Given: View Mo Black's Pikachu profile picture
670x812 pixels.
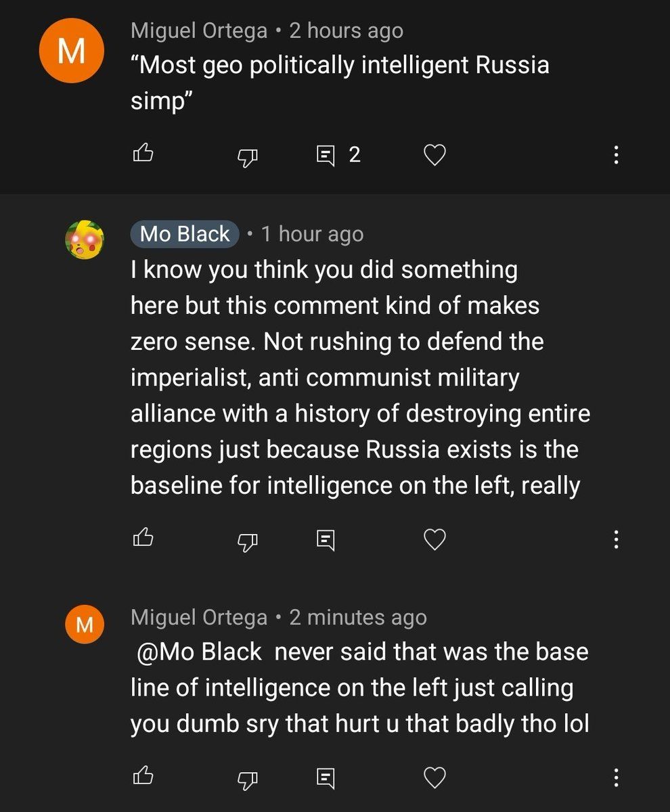Looking at the screenshot, I should pos(84,239).
